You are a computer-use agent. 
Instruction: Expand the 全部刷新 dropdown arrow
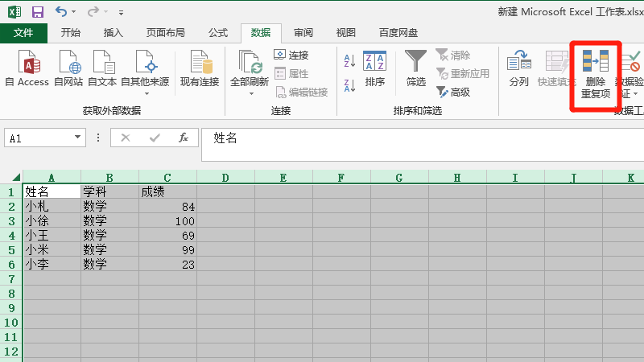251,94
